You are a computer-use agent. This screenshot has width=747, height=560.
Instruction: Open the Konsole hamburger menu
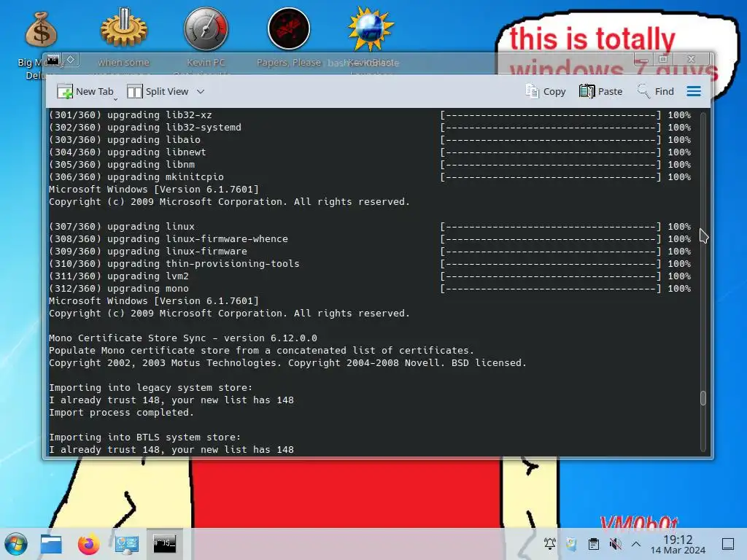pos(694,91)
